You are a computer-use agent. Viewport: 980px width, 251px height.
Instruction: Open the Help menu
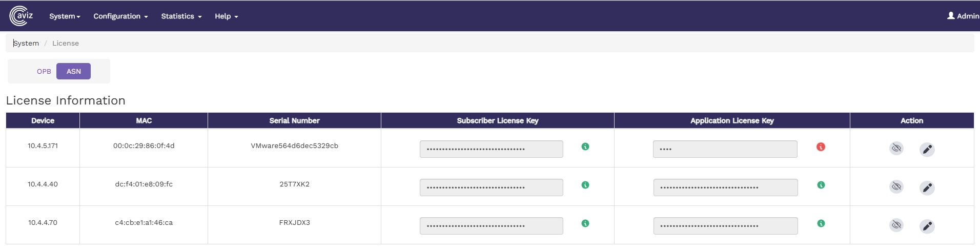pos(226,16)
